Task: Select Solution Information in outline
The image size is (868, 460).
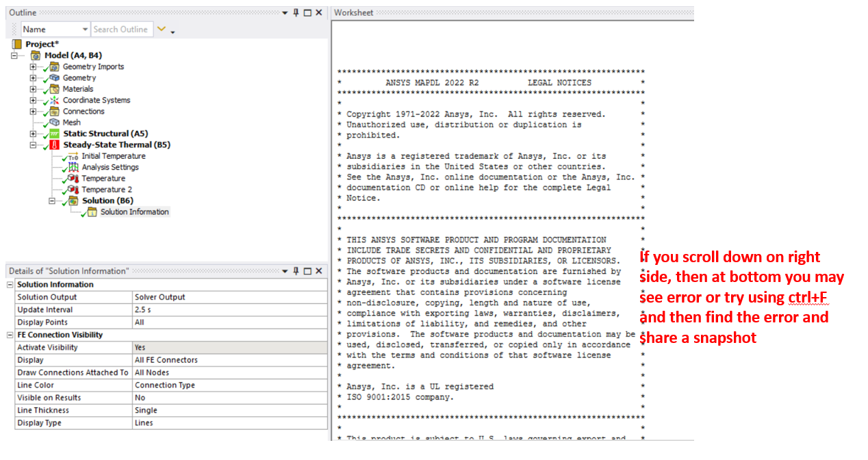Action: tap(134, 212)
